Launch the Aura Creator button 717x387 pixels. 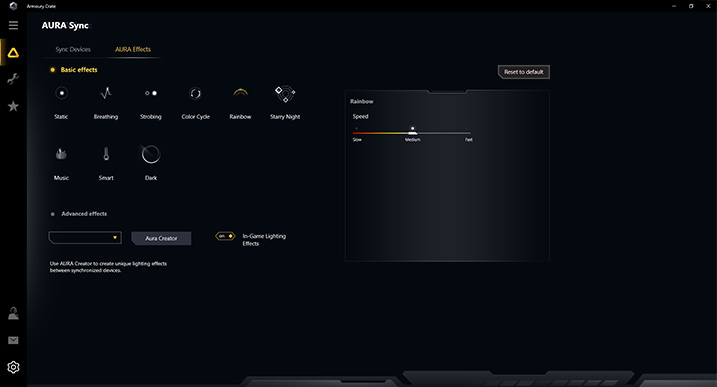[x=161, y=238]
